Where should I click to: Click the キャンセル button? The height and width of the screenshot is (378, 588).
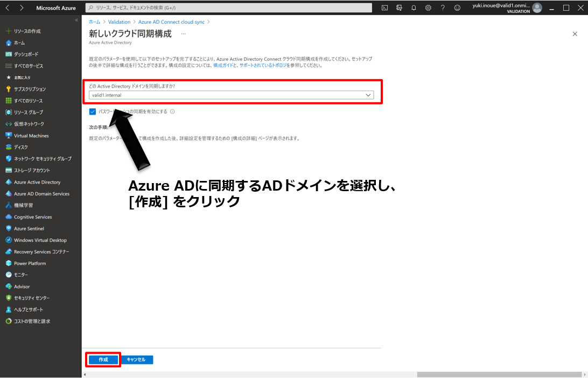point(136,360)
